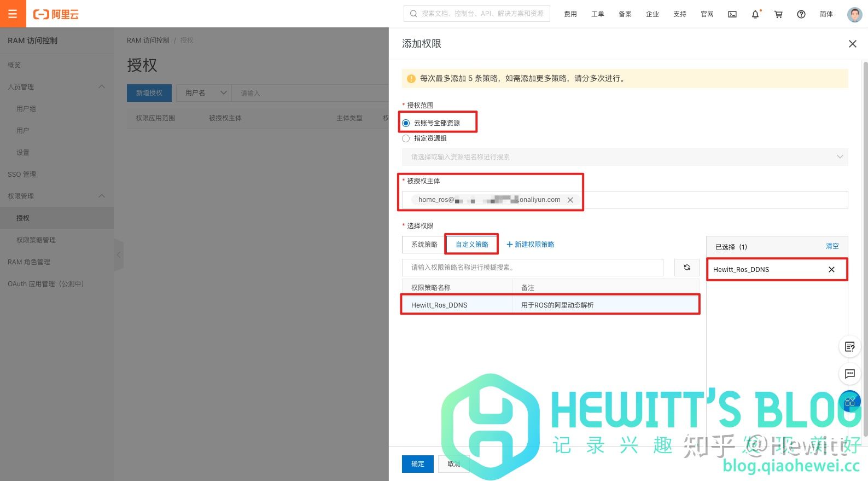Open the help question mark icon

(801, 14)
